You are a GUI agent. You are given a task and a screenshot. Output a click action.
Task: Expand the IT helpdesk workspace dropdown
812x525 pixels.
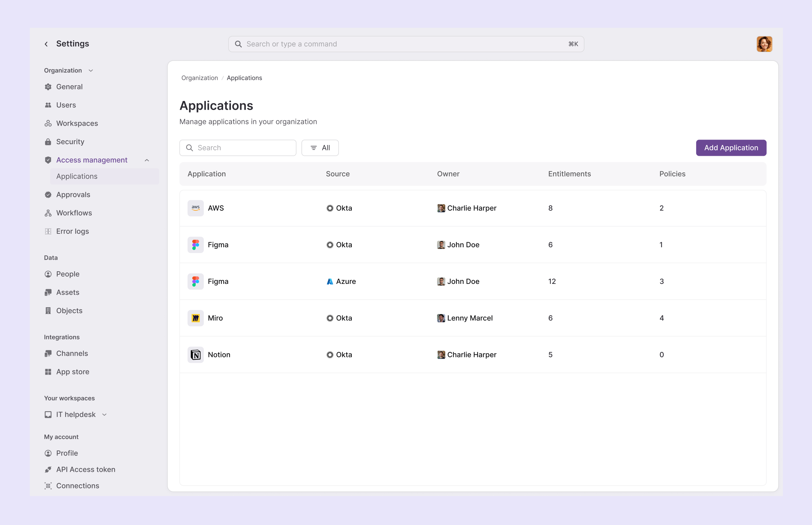pos(104,415)
